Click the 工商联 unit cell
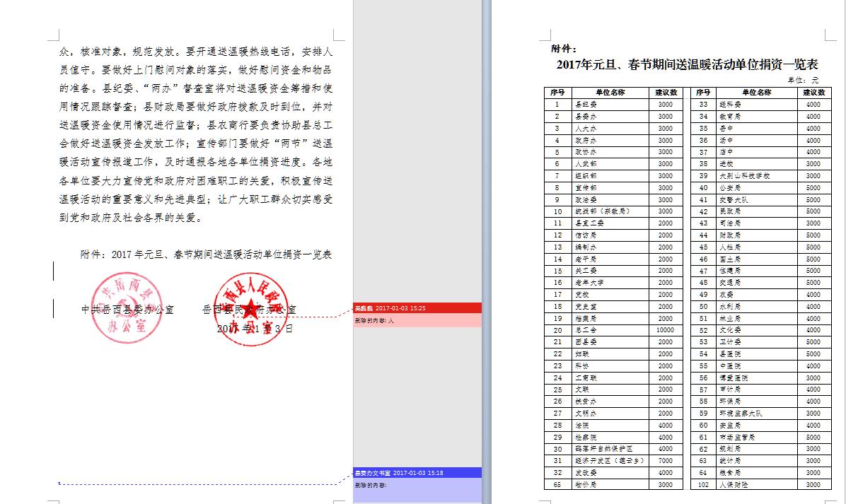Screen dimensions: 846x504 click(610, 378)
